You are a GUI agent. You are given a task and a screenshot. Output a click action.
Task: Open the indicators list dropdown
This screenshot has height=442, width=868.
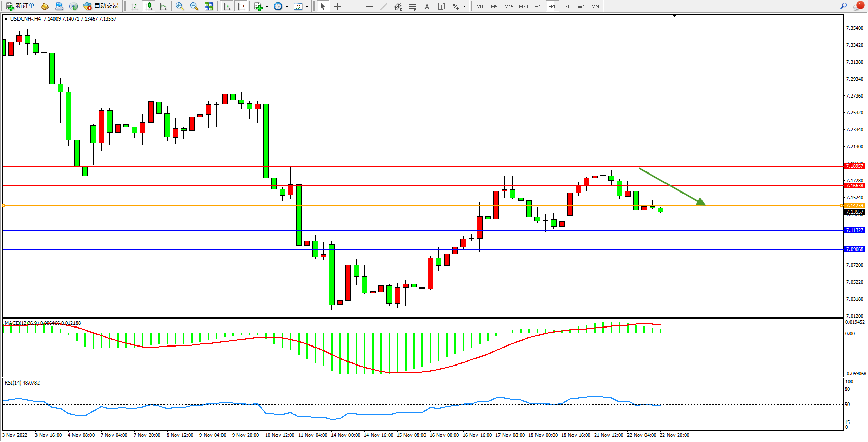pos(261,6)
